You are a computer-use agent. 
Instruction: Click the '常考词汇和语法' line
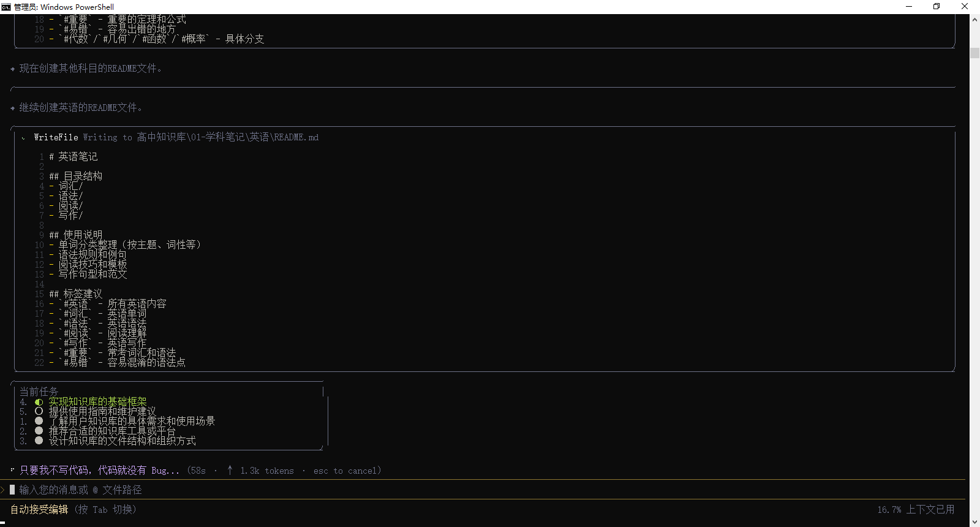point(113,353)
